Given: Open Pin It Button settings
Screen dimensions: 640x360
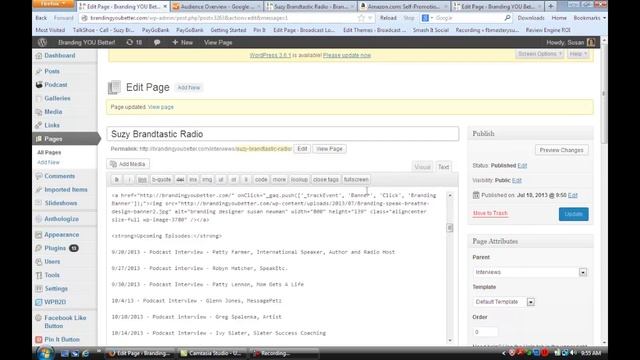Looking at the screenshot, I should (62, 340).
